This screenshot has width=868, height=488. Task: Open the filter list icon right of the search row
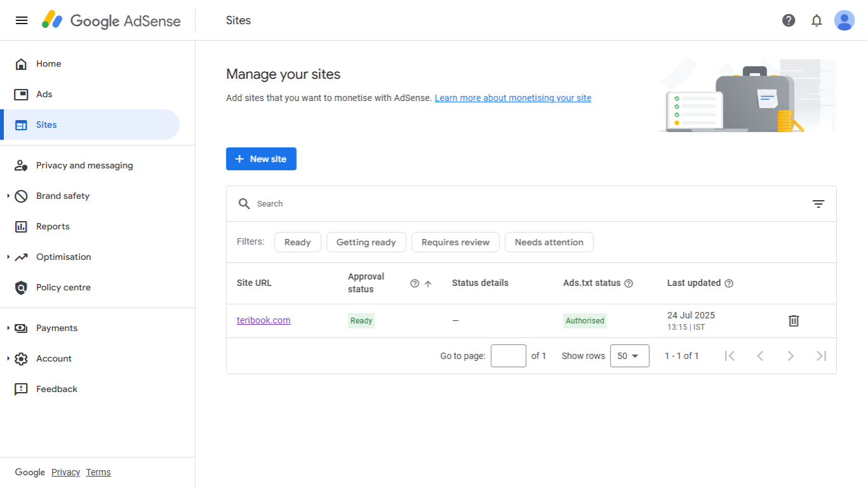[818, 203]
